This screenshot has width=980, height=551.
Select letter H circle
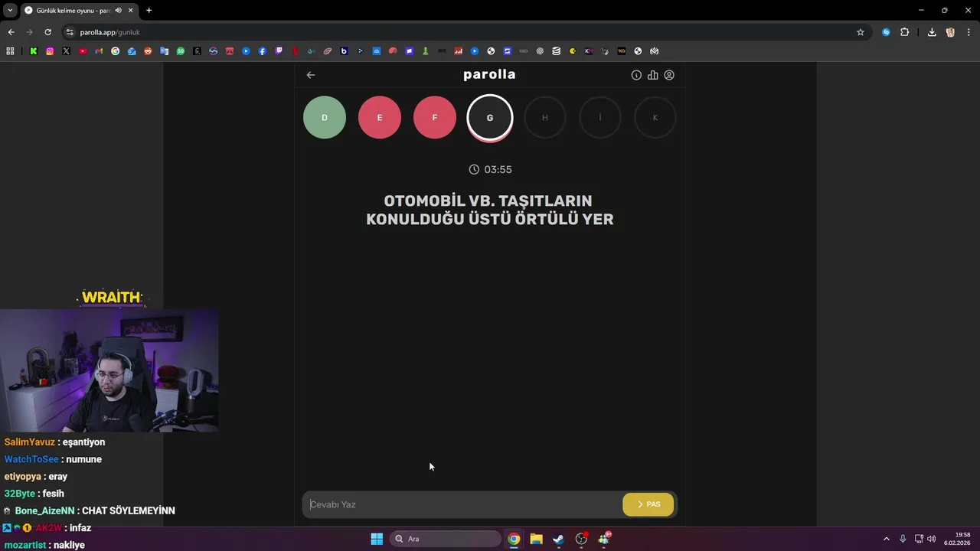tap(545, 118)
